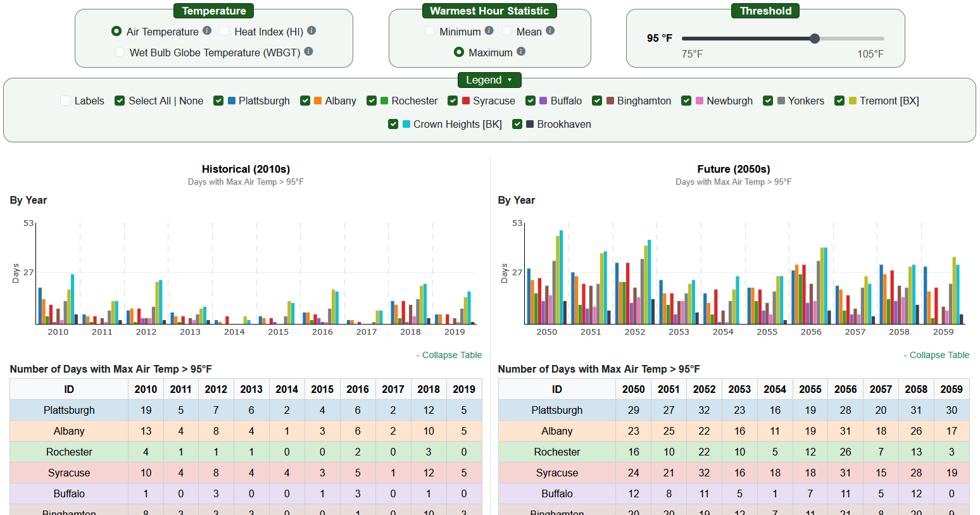Toggle Select All checkbox in legend

pyautogui.click(x=120, y=101)
